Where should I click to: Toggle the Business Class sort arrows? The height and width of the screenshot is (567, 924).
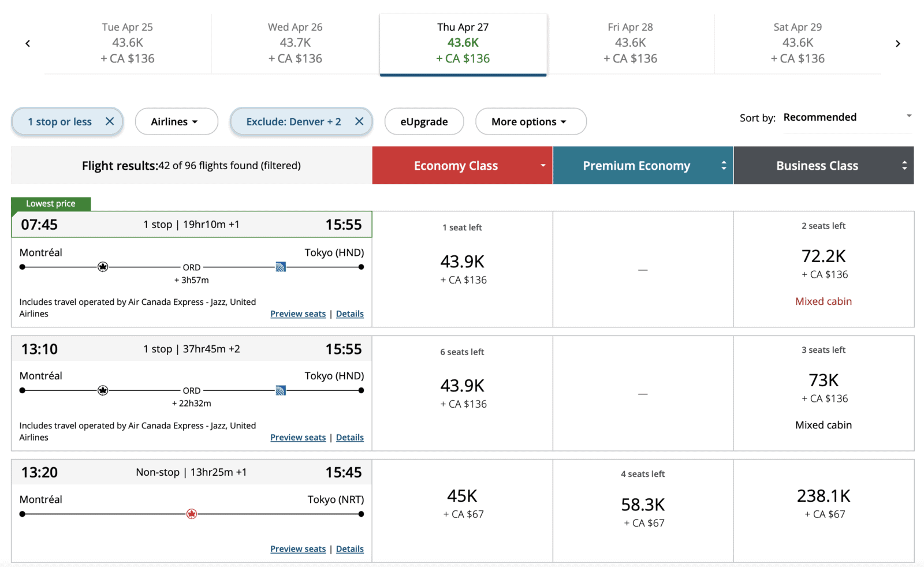click(904, 165)
